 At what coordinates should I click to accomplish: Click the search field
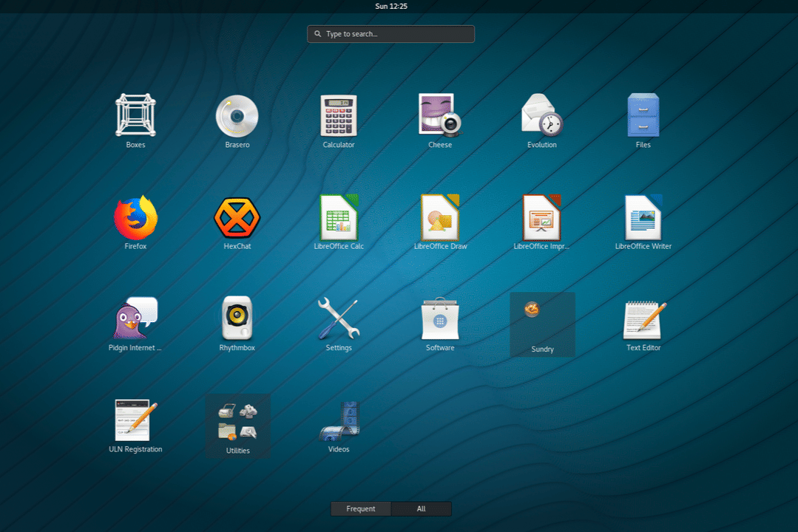(390, 33)
